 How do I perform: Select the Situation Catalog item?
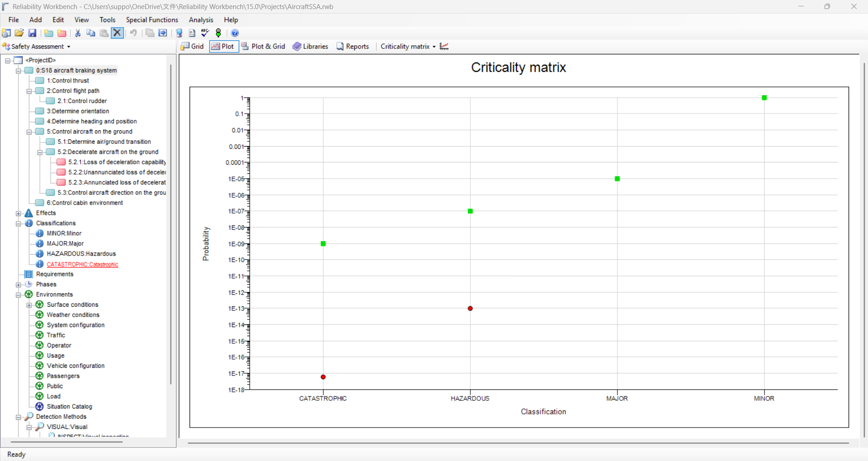(x=69, y=406)
